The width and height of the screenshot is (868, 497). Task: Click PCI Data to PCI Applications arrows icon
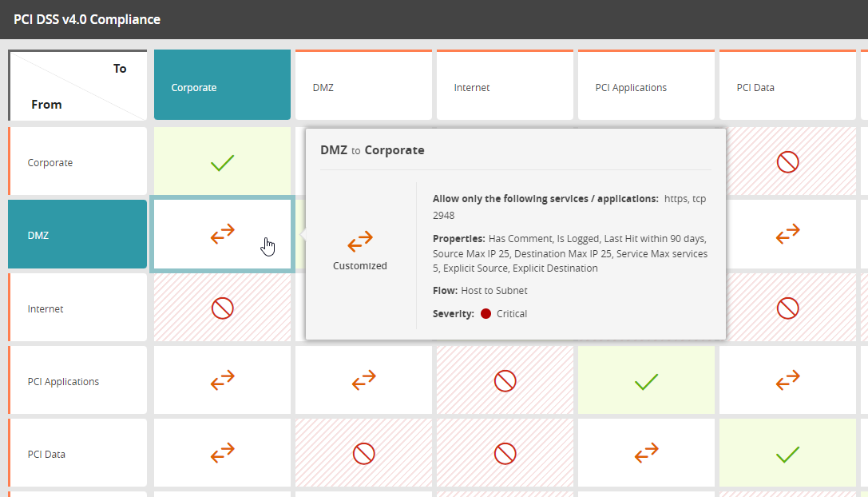point(646,454)
